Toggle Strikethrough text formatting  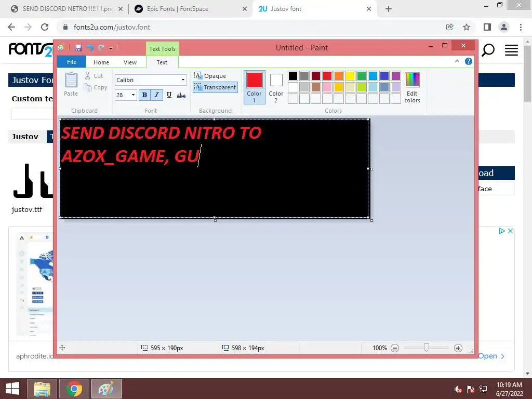click(181, 95)
